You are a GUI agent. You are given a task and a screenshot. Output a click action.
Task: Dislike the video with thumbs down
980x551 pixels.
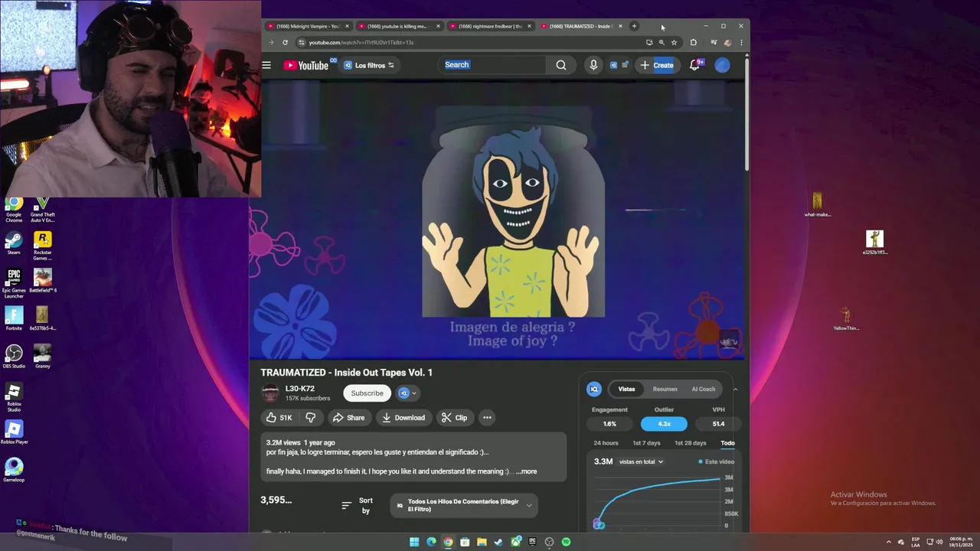point(310,418)
